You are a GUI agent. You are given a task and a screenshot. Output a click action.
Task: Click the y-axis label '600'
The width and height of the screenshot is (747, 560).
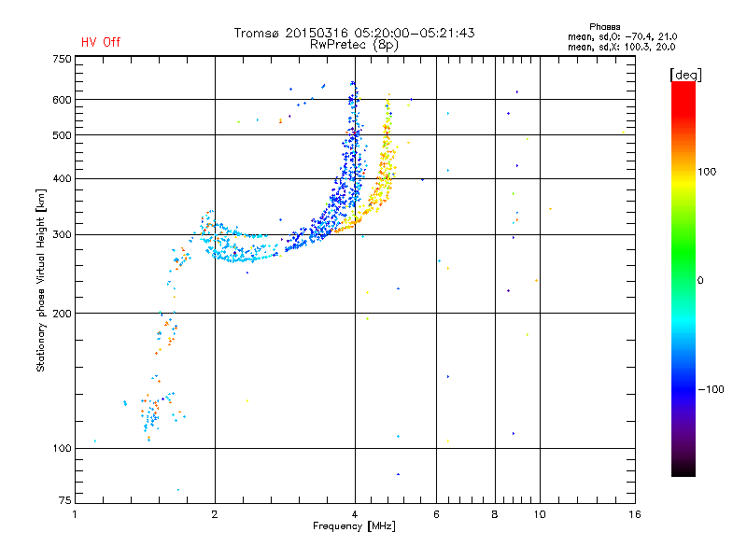(x=62, y=100)
